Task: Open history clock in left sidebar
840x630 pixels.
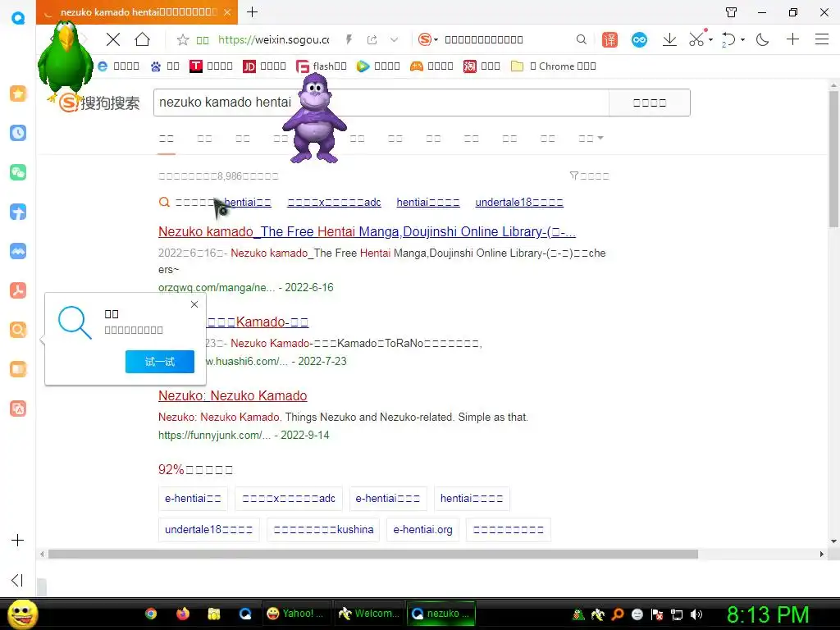Action: click(18, 133)
